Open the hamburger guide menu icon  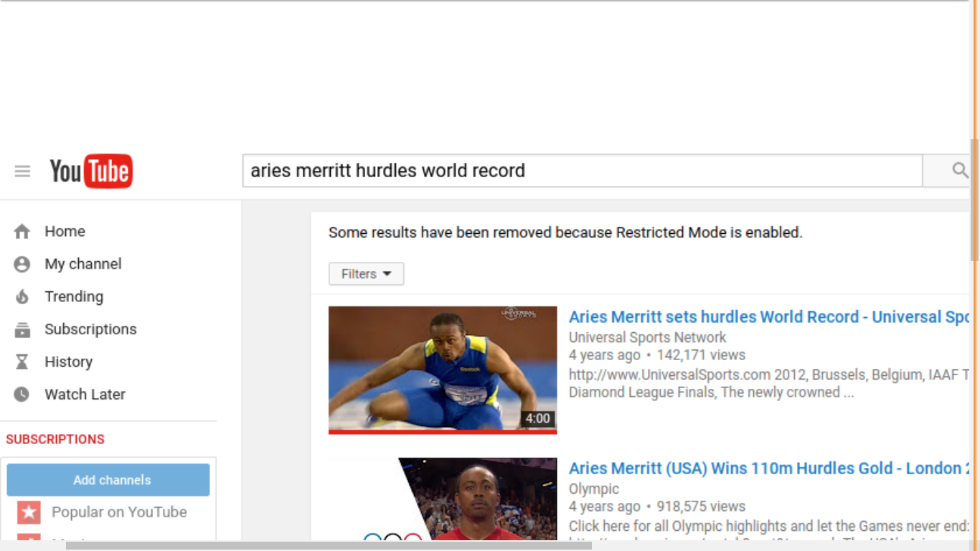pos(22,171)
